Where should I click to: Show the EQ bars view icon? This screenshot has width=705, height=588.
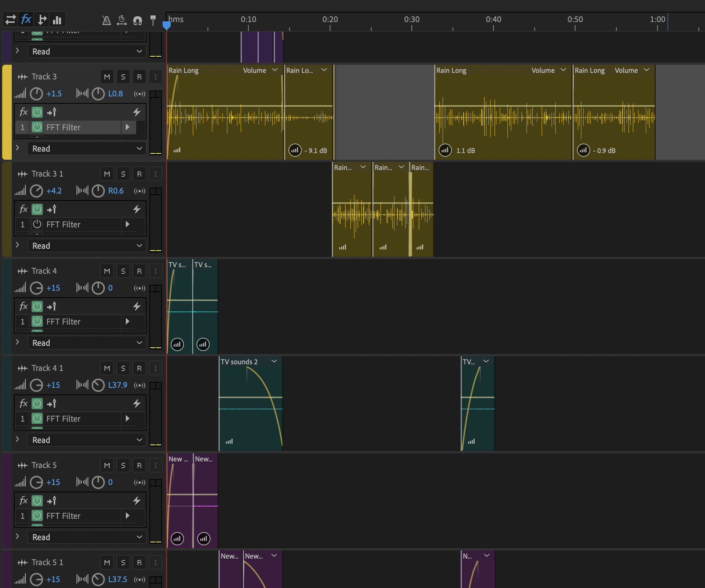tap(57, 20)
